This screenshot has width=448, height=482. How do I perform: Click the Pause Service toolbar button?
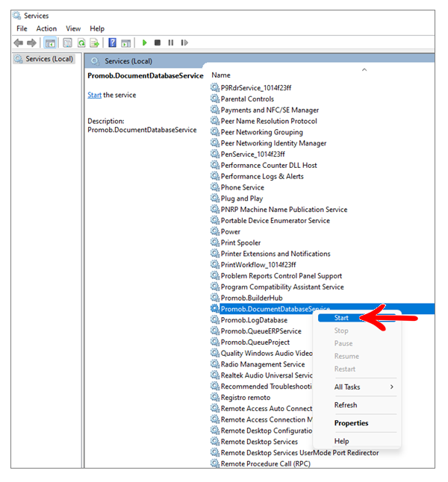tap(171, 43)
